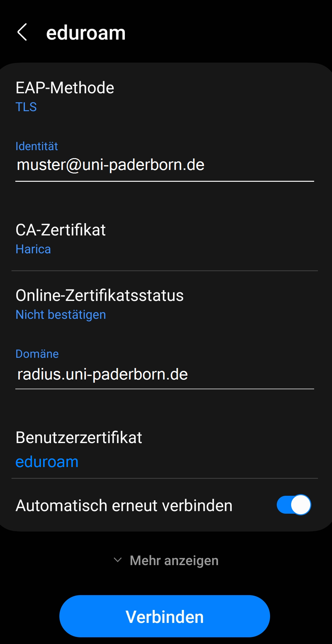Click the underline below the Identität entry
This screenshot has width=332, height=644.
pyautogui.click(x=165, y=181)
